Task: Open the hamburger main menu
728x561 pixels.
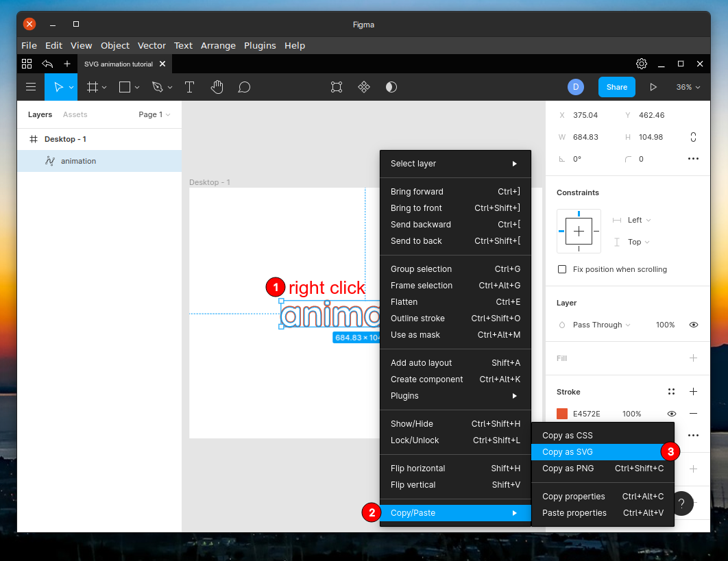Action: pyautogui.click(x=30, y=87)
